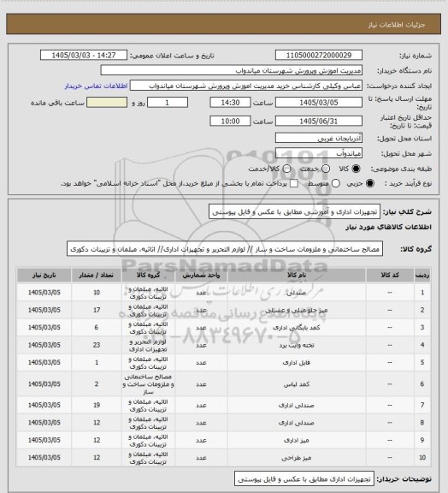Image resolution: width=448 pixels, height=493 pixels.
Task: Click quantity 1 in فایل اداری row
Action: coord(97,363)
